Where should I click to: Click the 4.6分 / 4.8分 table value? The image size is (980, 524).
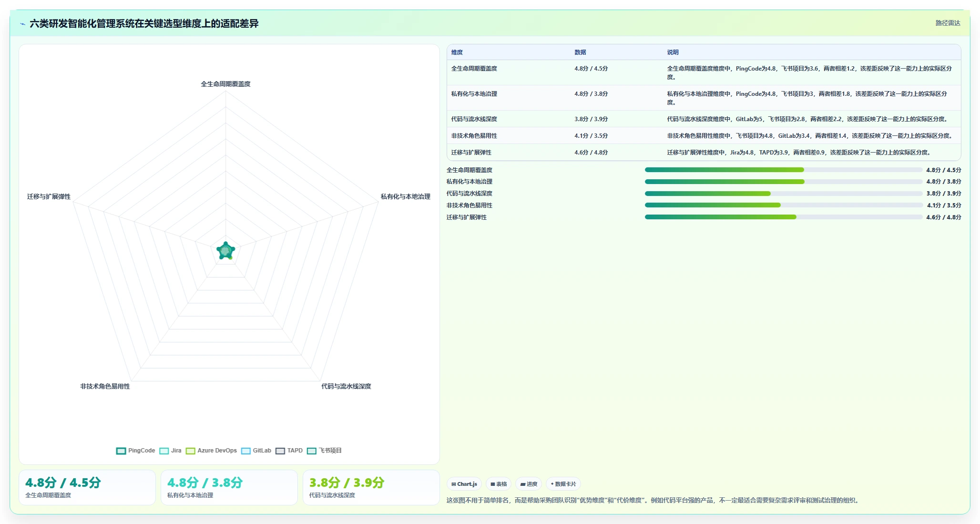591,153
